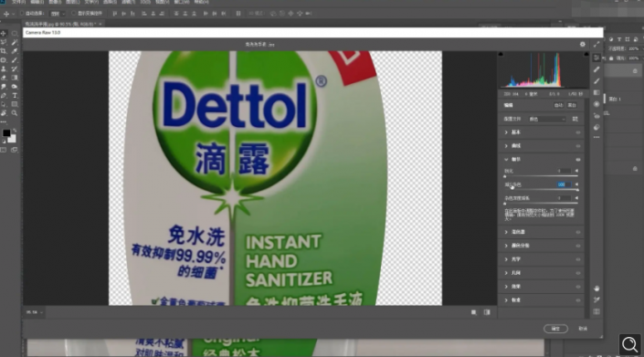Toggle Camera Raw full screen mode
644x357 pixels.
pos(596,45)
